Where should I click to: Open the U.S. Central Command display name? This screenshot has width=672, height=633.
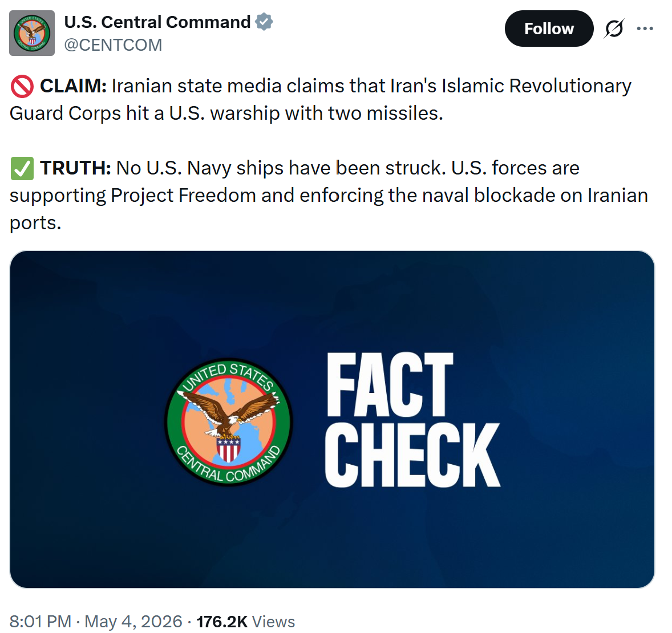(x=157, y=22)
